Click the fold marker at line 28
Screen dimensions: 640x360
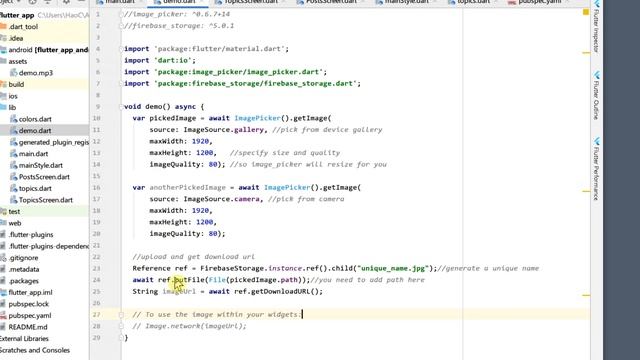click(121, 326)
